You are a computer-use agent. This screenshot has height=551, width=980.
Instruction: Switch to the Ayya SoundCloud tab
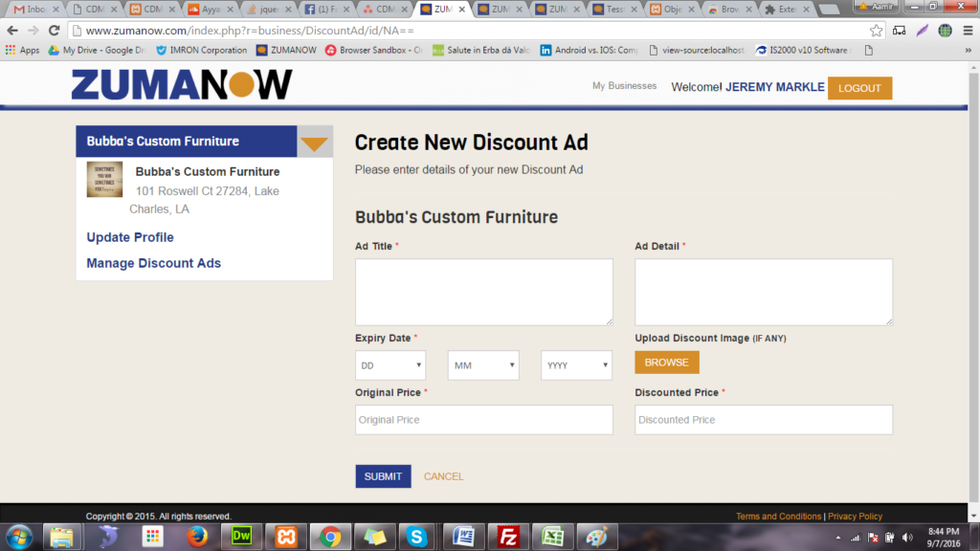(x=212, y=10)
